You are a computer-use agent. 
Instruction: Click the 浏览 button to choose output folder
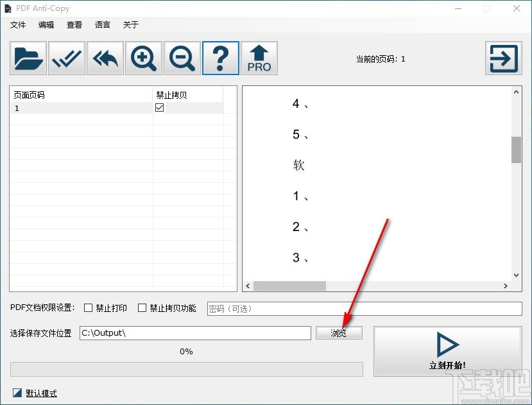[x=339, y=332]
